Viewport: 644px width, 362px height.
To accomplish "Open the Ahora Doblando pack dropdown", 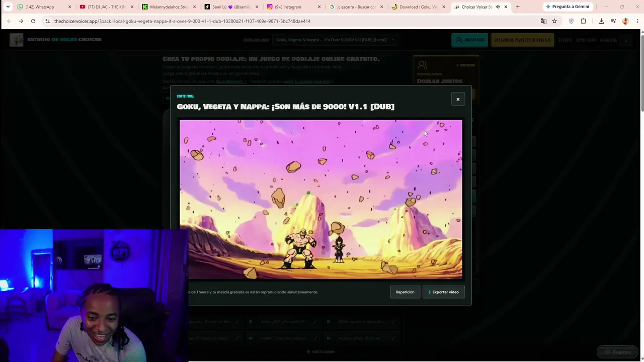I will click(335, 40).
